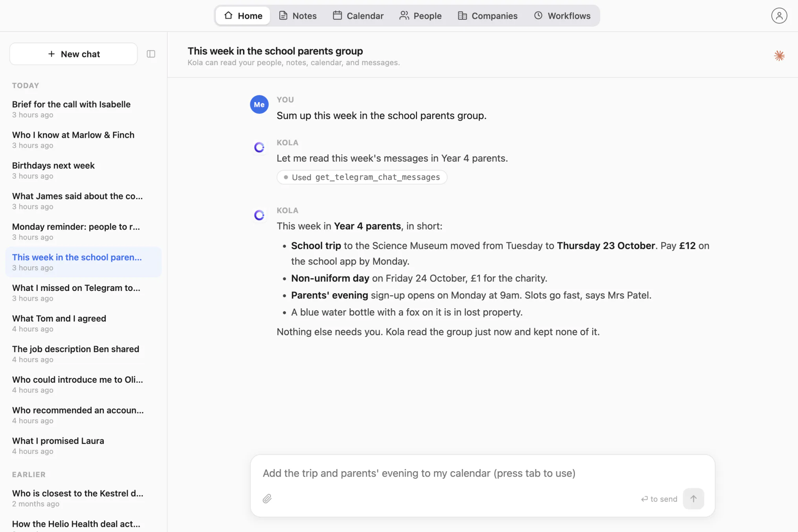Go to the Home tab
The width and height of the screenshot is (798, 532).
point(243,16)
